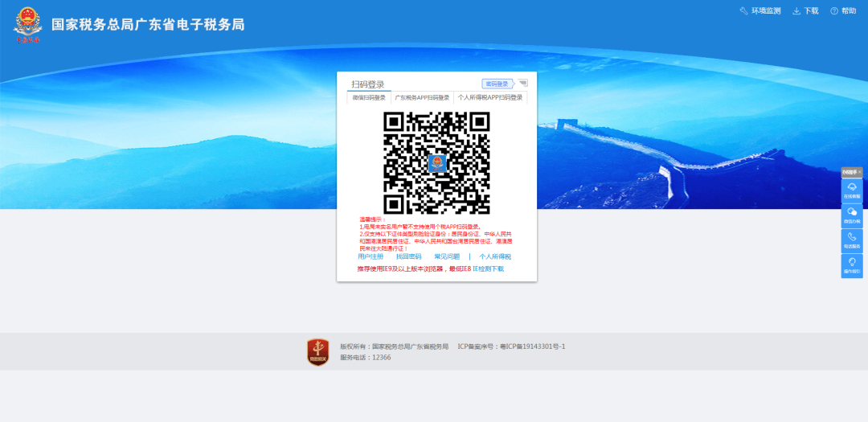The width and height of the screenshot is (868, 422).
Task: Select the 微信扫码登录 tab
Action: (x=369, y=97)
